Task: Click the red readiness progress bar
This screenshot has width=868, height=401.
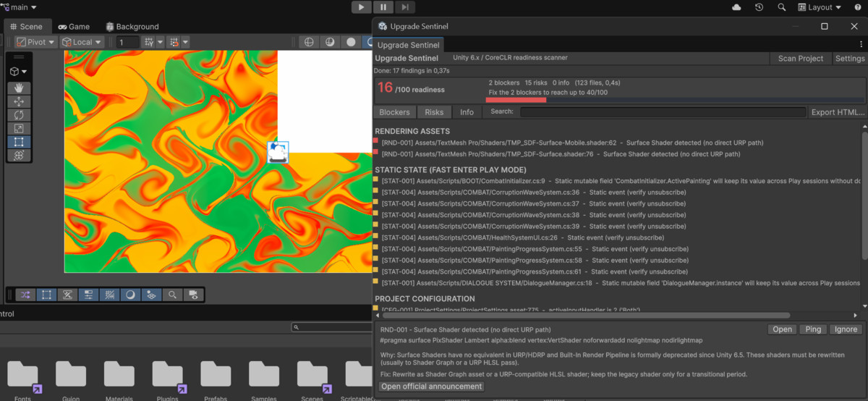Action: point(516,100)
